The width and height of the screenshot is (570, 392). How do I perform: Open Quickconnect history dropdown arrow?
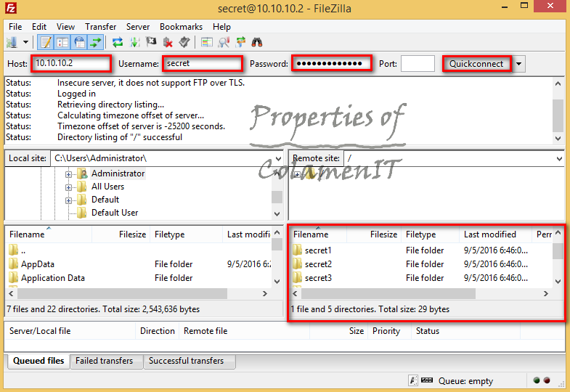point(519,64)
